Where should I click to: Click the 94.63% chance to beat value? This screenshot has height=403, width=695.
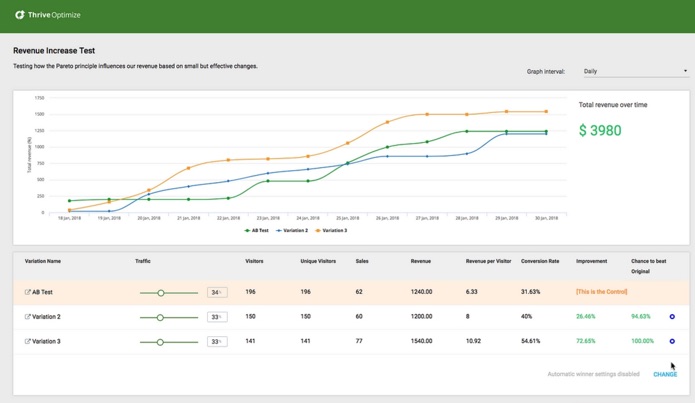click(x=640, y=317)
